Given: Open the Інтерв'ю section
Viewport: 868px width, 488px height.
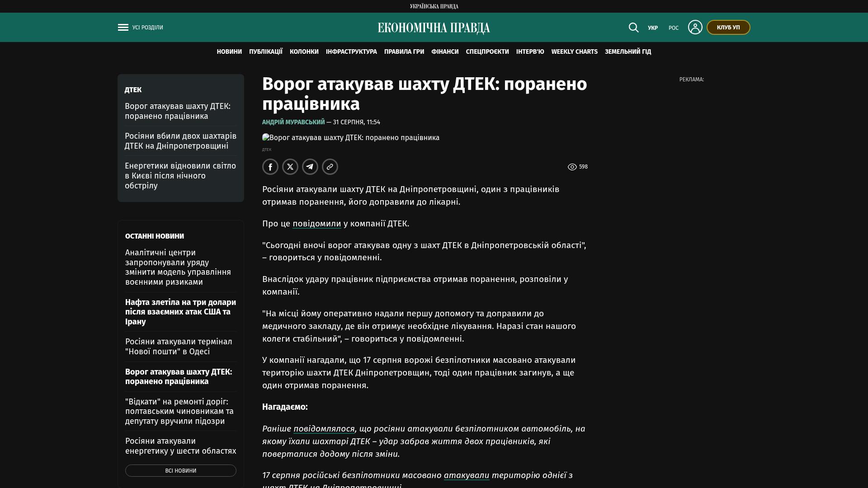Looking at the screenshot, I should click(530, 52).
